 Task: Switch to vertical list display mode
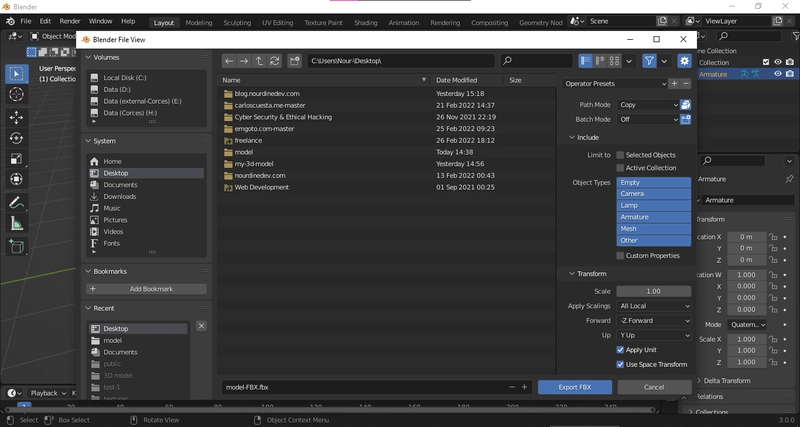pyautogui.click(x=586, y=61)
